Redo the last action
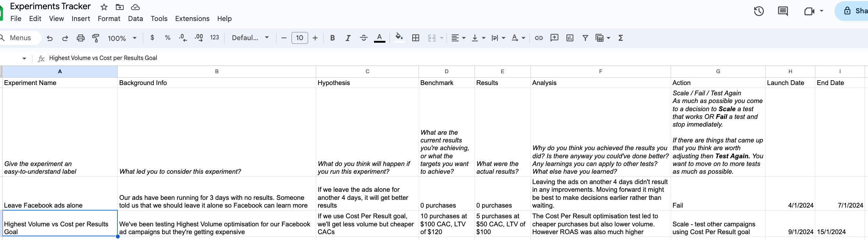The width and height of the screenshot is (868, 240). pos(65,38)
